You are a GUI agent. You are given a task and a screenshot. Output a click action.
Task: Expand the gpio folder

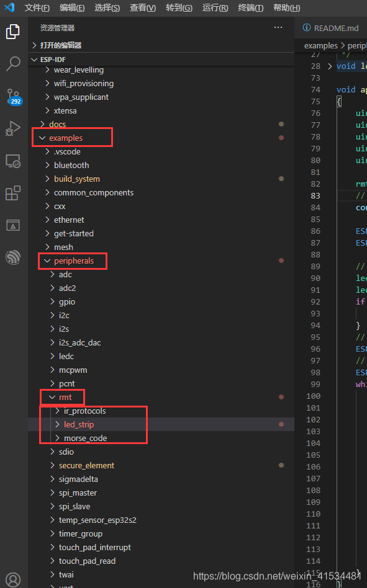[x=161, y=301]
